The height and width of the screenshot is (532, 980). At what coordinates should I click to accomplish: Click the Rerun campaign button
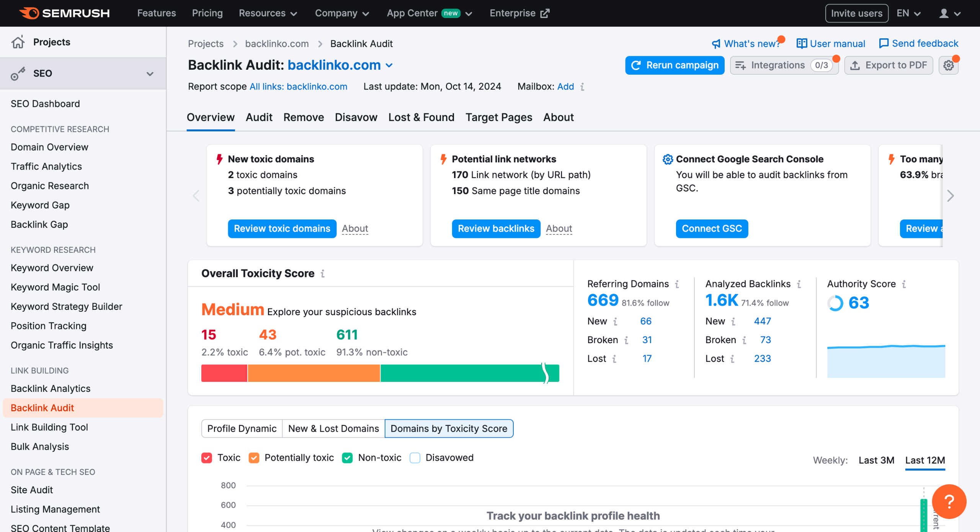tap(675, 65)
